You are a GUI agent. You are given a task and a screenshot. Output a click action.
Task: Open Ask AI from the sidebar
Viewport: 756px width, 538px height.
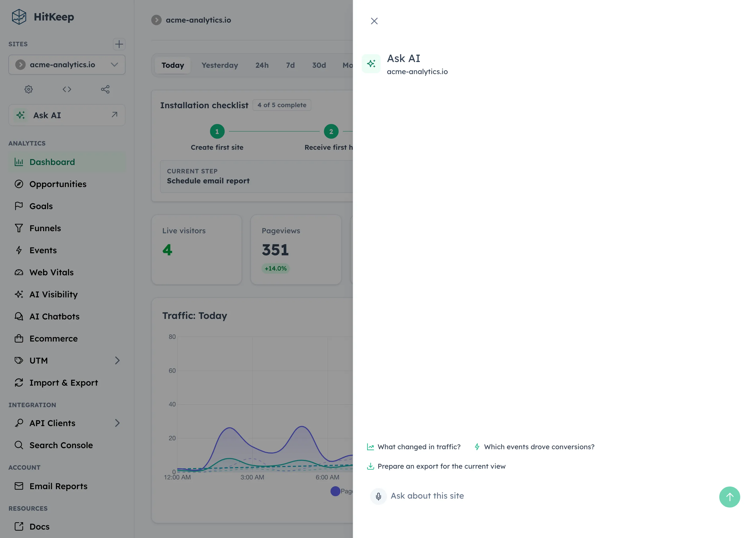67,115
